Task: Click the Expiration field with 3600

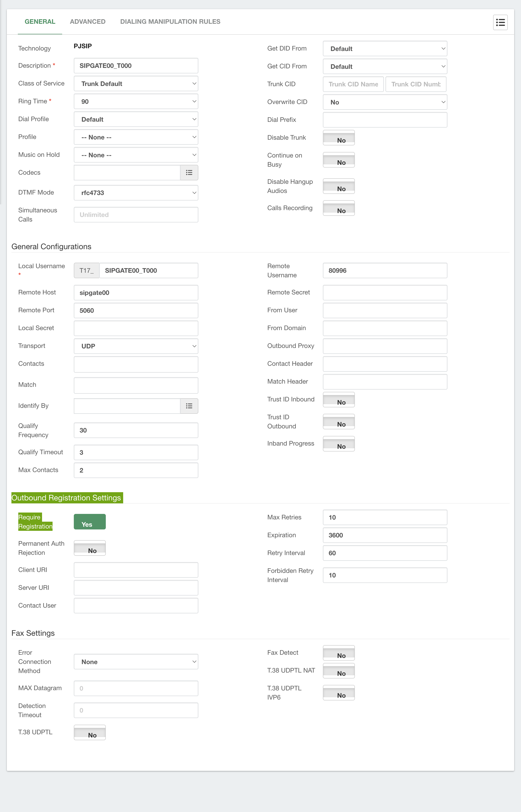Action: point(385,535)
